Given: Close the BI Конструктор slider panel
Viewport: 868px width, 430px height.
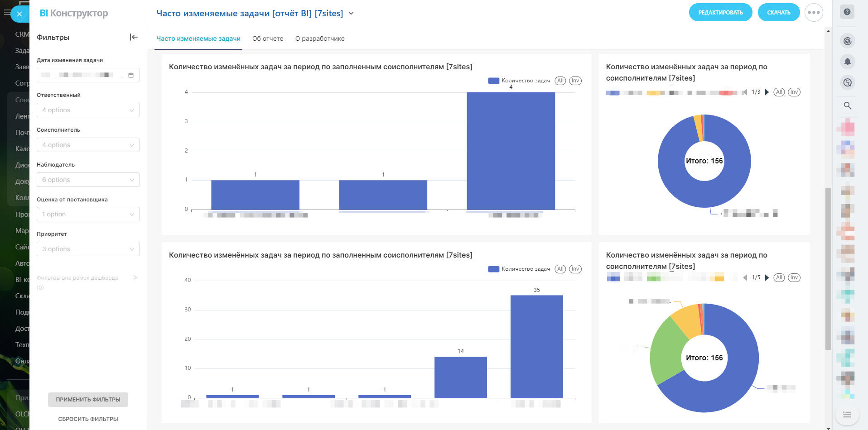Looking at the screenshot, I should pos(19,14).
